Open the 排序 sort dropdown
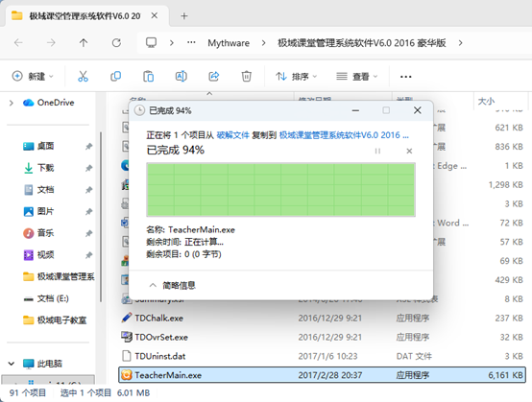532x402 pixels. click(x=296, y=77)
